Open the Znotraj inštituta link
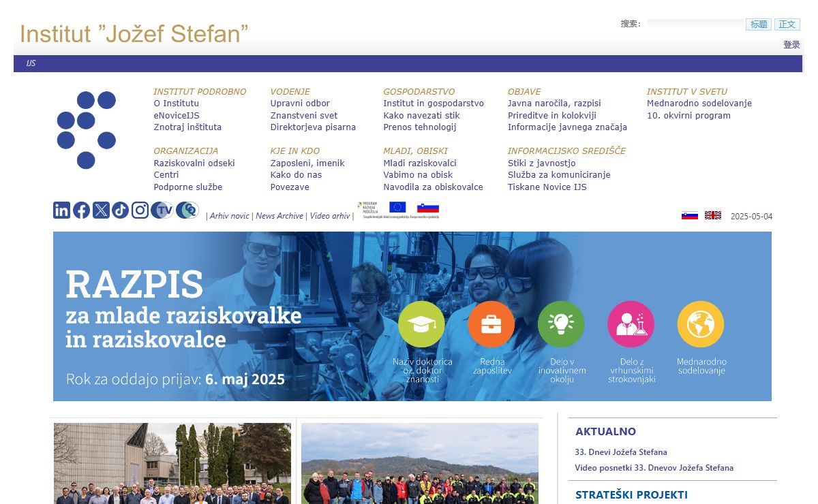This screenshot has width=818, height=504. coord(187,127)
